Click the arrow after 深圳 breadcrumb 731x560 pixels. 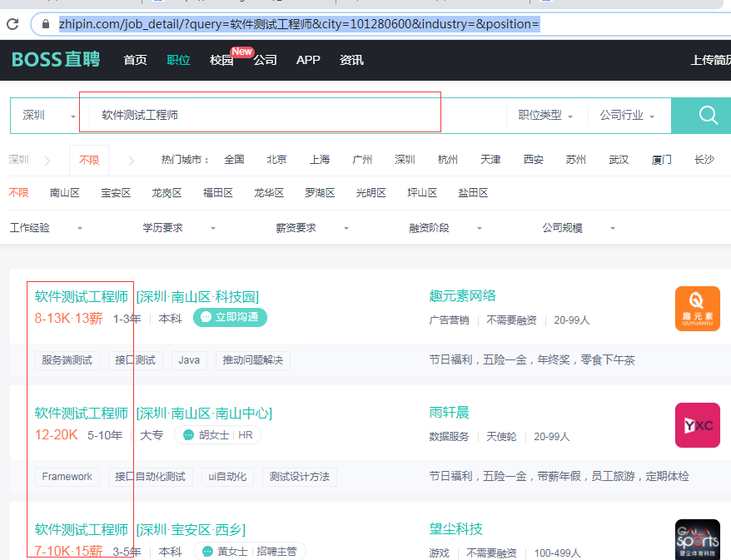point(47,161)
